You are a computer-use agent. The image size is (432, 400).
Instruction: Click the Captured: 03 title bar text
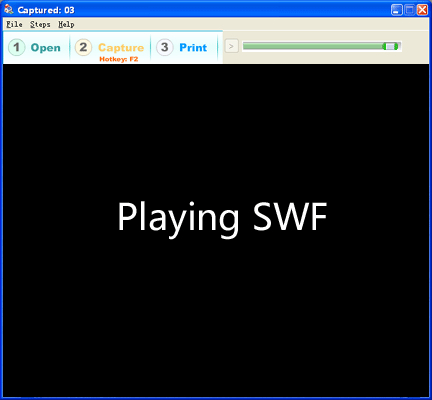point(46,10)
